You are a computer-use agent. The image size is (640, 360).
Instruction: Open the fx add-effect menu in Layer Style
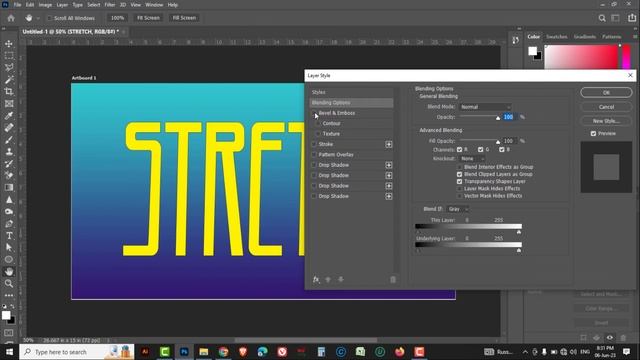coord(316,280)
